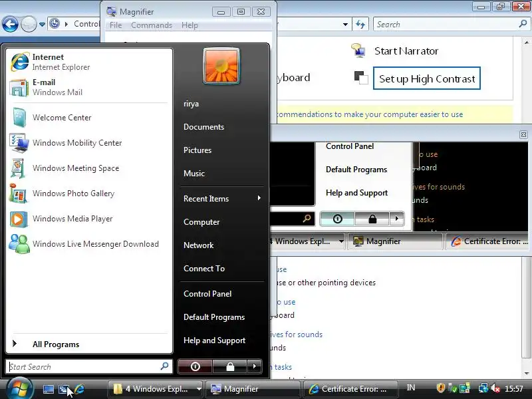Start Windows Media Player
Image resolution: width=532 pixels, height=399 pixels.
(x=89, y=219)
